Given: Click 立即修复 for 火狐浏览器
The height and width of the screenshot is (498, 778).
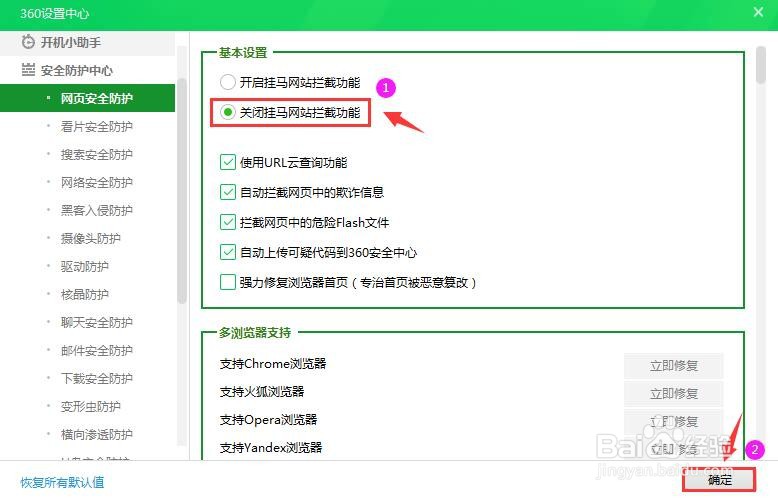Looking at the screenshot, I should point(674,394).
